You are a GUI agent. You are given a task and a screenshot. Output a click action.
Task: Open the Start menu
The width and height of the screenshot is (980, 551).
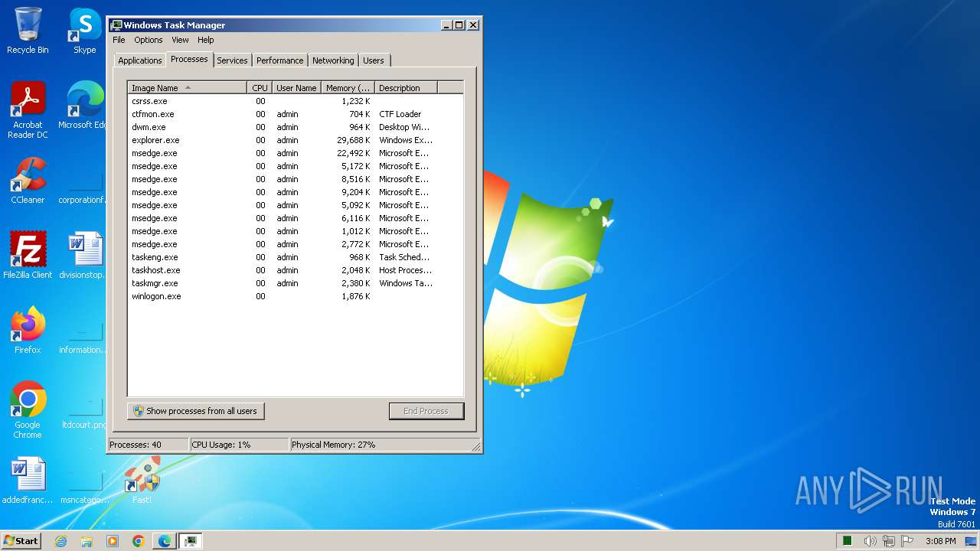[21, 540]
